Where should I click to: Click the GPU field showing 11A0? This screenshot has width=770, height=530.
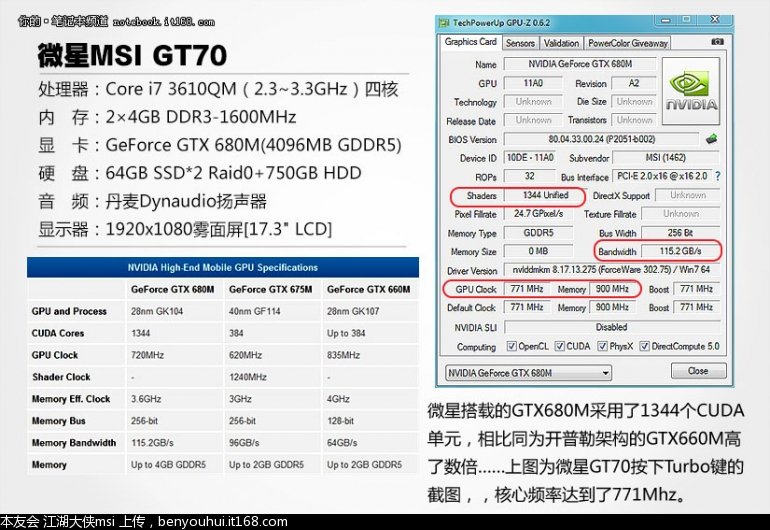coord(533,83)
